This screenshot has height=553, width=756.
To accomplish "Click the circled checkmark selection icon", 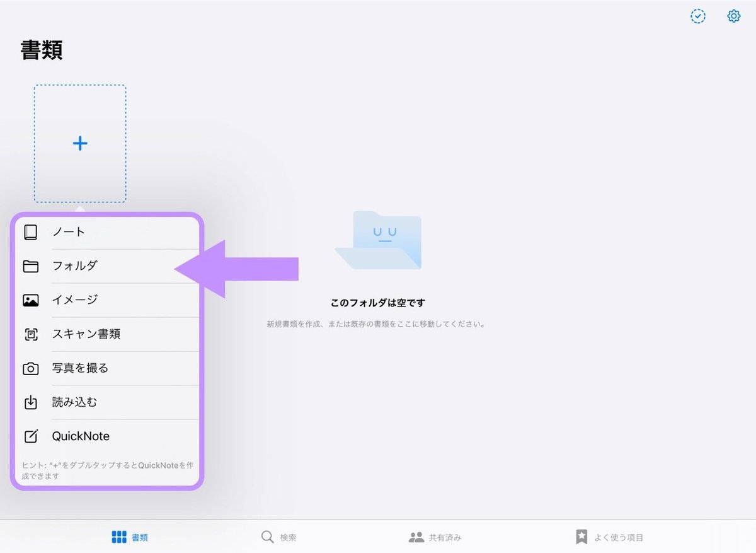I will [697, 16].
